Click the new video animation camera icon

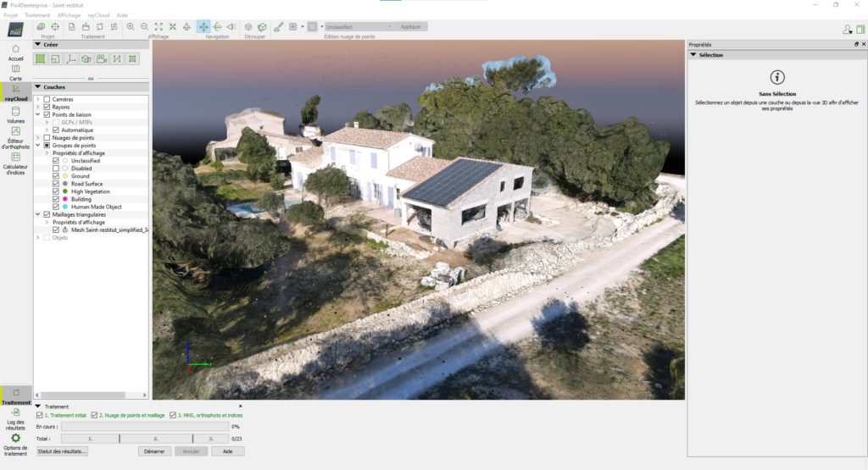click(x=102, y=58)
